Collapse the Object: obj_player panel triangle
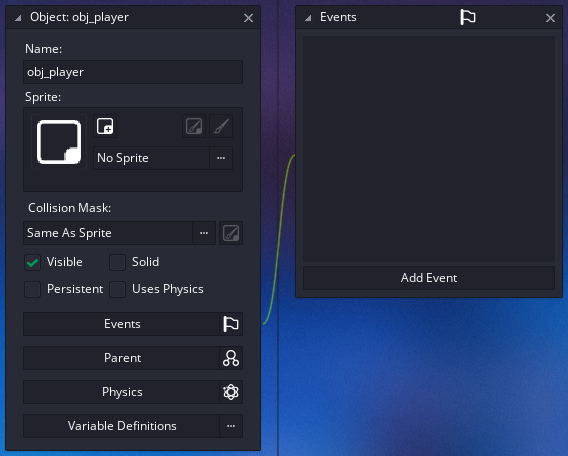 pos(18,18)
